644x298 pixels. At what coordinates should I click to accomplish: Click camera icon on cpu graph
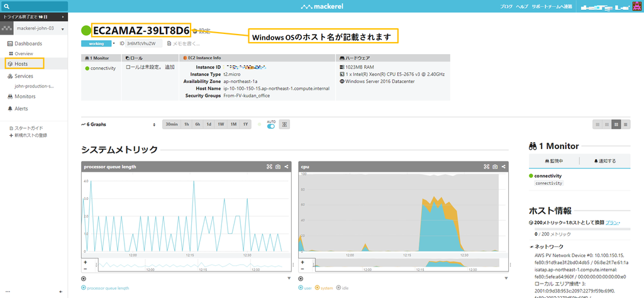[x=496, y=167]
